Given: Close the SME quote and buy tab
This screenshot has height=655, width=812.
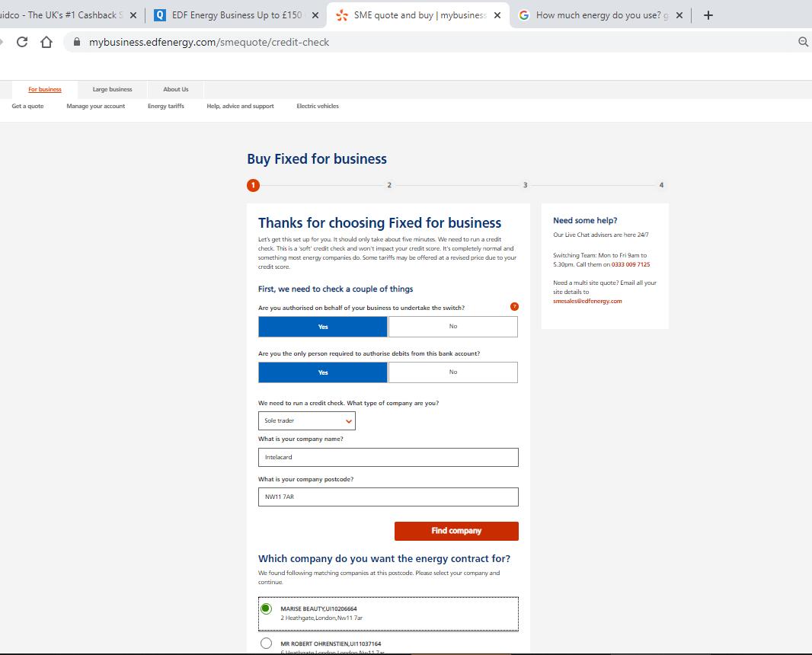Looking at the screenshot, I should (497, 15).
